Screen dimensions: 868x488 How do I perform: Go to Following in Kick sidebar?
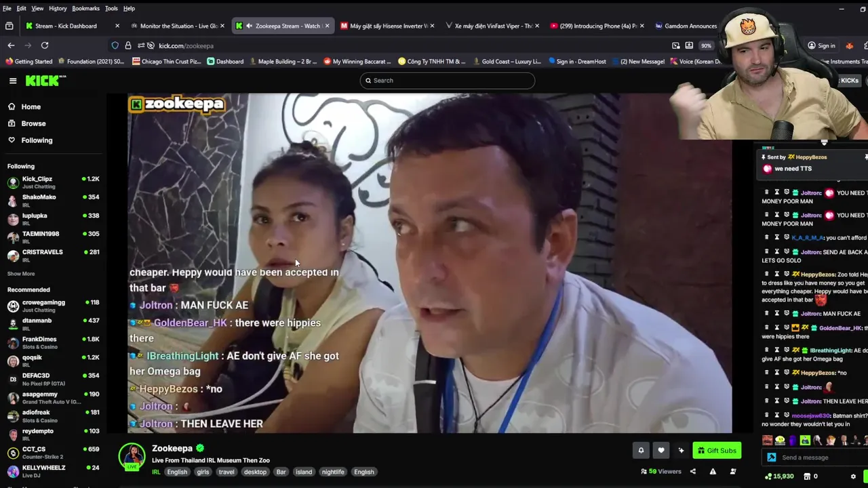(x=30, y=140)
